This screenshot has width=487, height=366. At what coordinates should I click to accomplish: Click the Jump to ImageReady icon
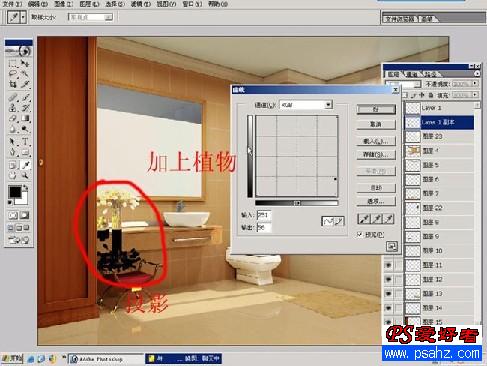(x=19, y=240)
